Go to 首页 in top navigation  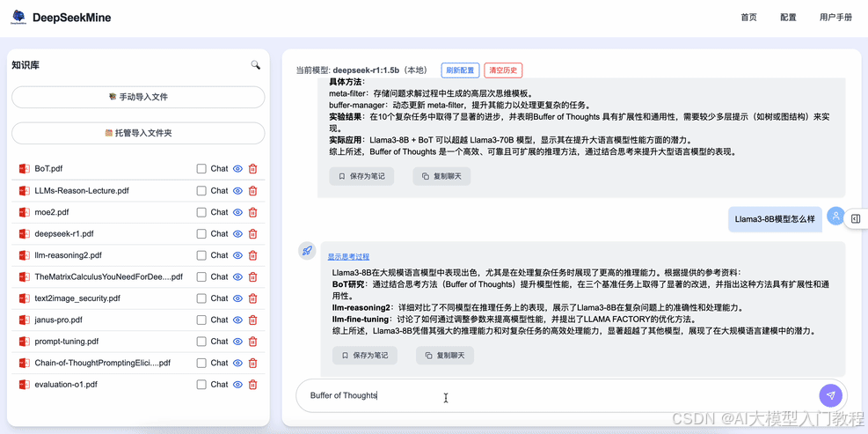click(x=748, y=18)
